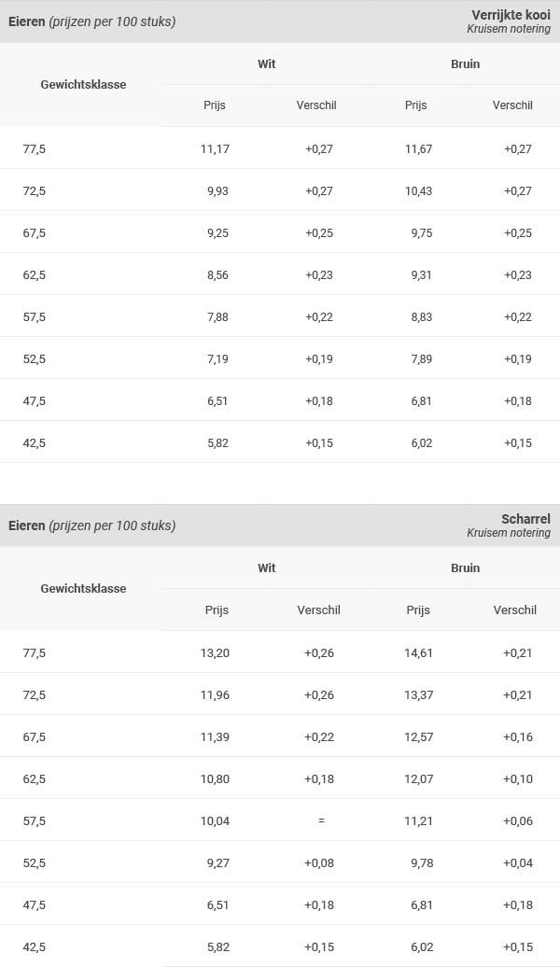Click the +0,19 difference next to 7,89
The width and height of the screenshot is (560, 967).
(517, 359)
